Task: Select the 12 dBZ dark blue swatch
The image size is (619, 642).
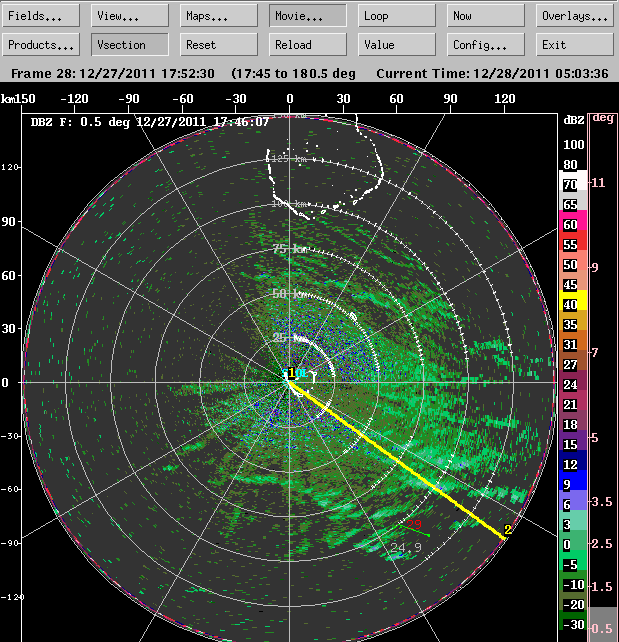Action: (573, 461)
